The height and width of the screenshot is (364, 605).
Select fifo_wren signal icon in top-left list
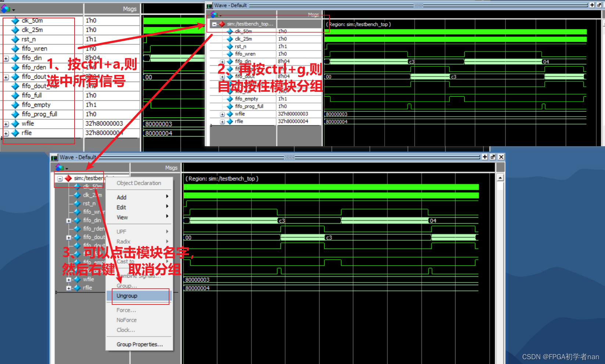click(15, 48)
